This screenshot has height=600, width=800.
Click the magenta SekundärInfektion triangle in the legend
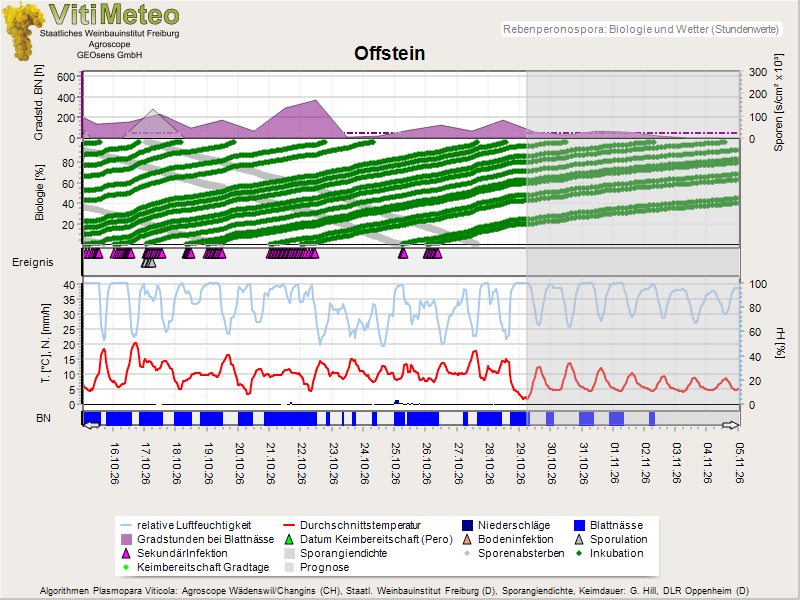[x=126, y=553]
